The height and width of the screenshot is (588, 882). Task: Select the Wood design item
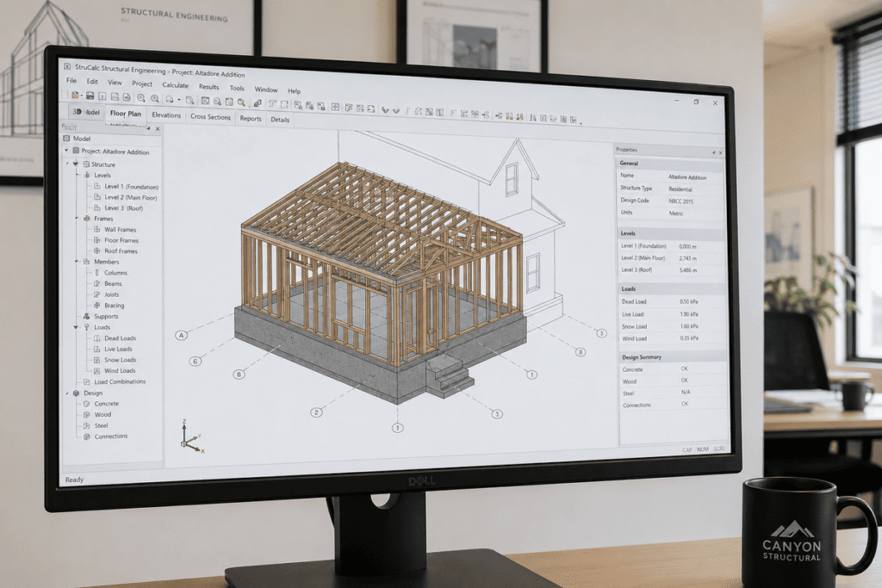pyautogui.click(x=103, y=415)
